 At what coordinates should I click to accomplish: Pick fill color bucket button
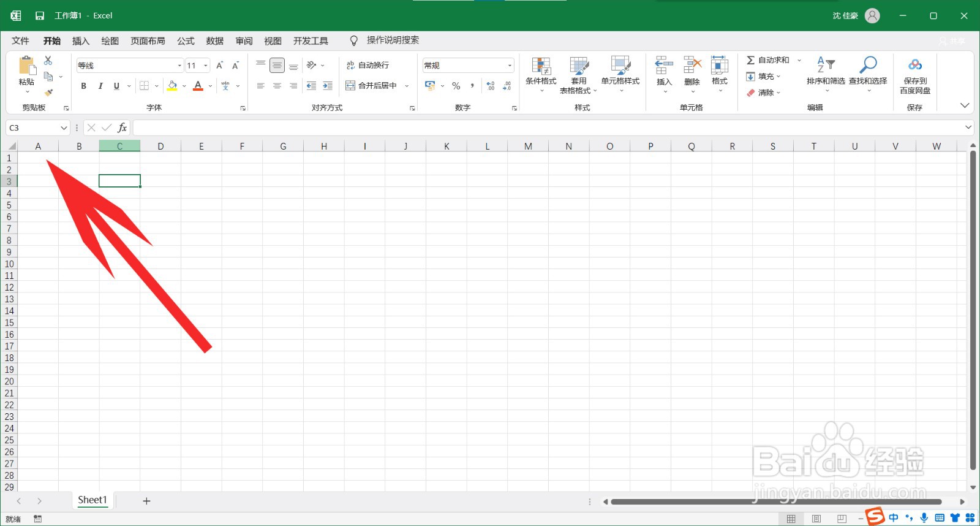coord(172,86)
